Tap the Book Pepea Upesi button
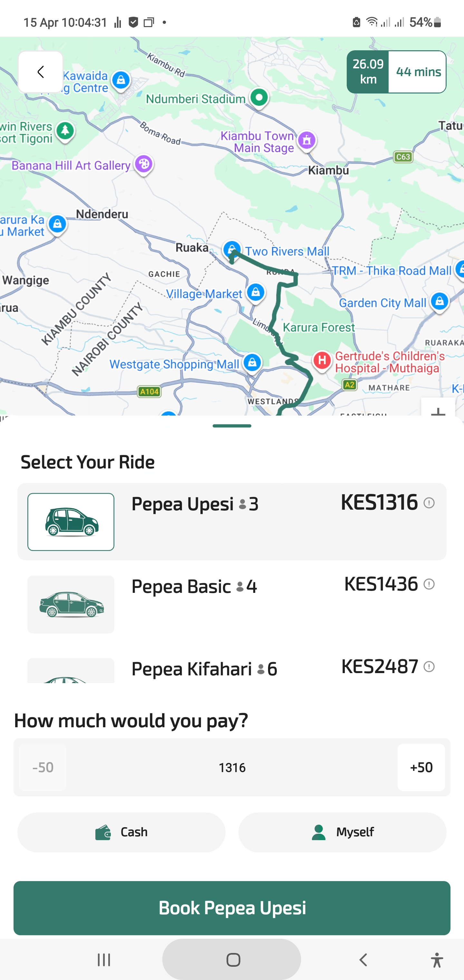Screen dimensions: 464x980 (232, 908)
